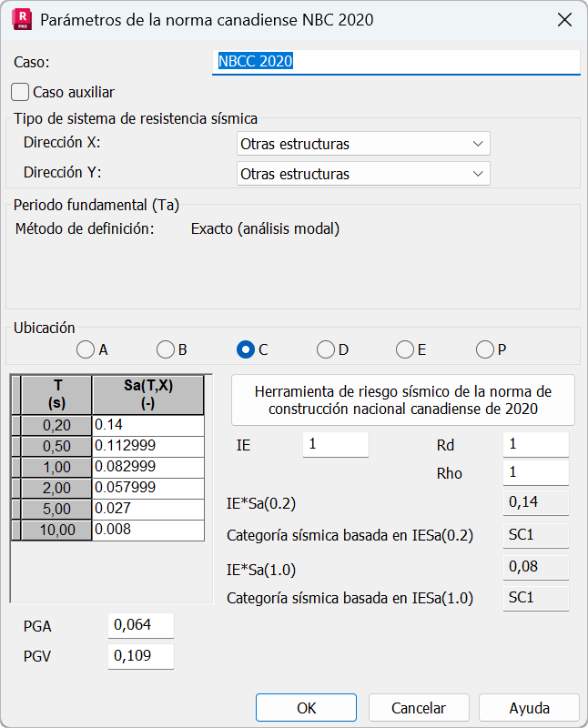
Task: Select Ubicación option P
Action: coord(485,349)
